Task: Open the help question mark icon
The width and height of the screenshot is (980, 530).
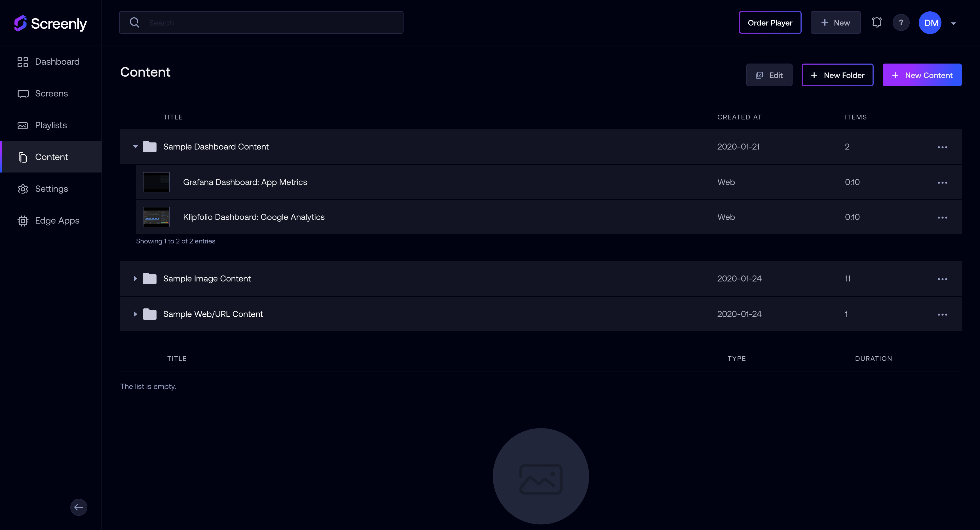Action: (x=901, y=22)
